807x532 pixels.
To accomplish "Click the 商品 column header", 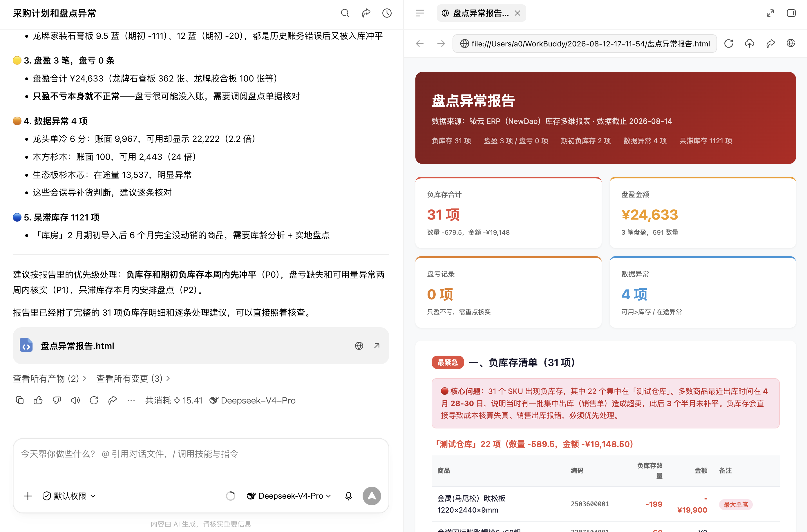I will 443,471.
